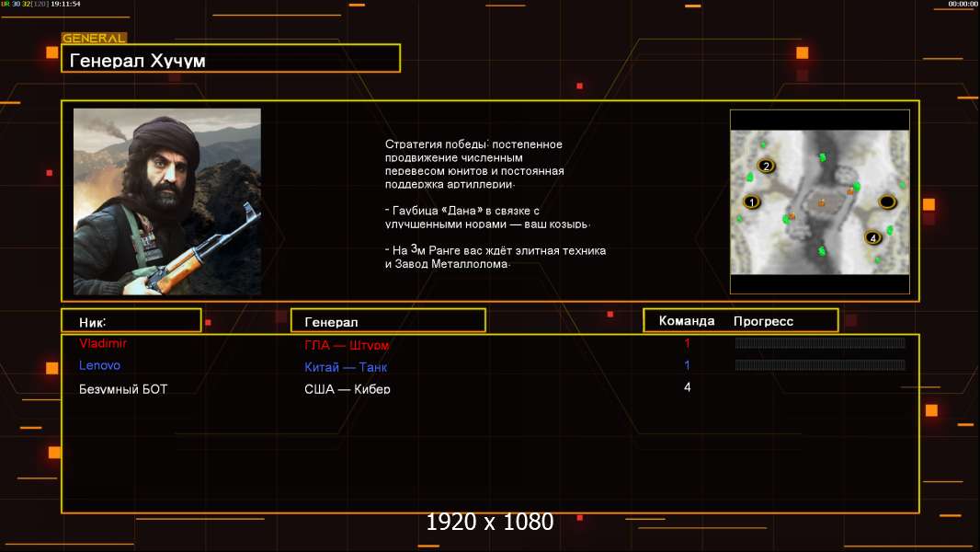Click the 00:00:00 game timer
The height and width of the screenshot is (552, 980).
tap(963, 4)
